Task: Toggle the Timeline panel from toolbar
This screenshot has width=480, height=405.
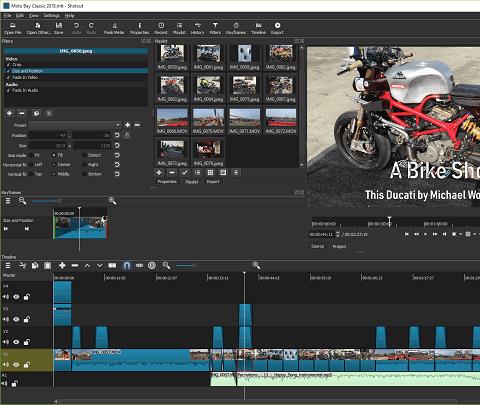Action: [x=259, y=28]
